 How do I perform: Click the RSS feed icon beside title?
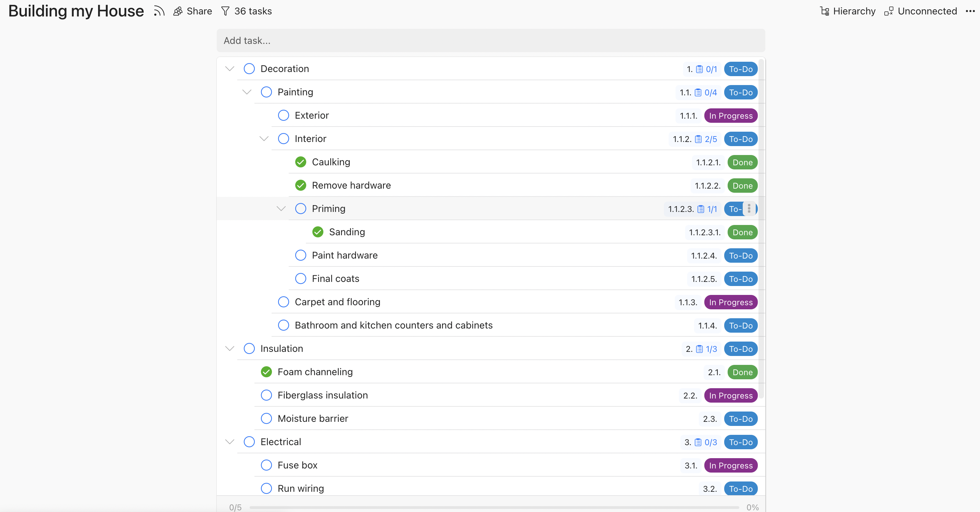click(159, 11)
